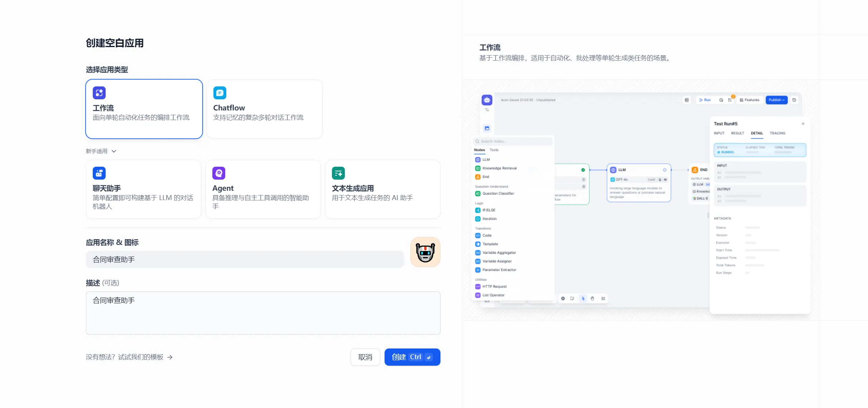Click the chevron next to 新手适用

(x=114, y=151)
